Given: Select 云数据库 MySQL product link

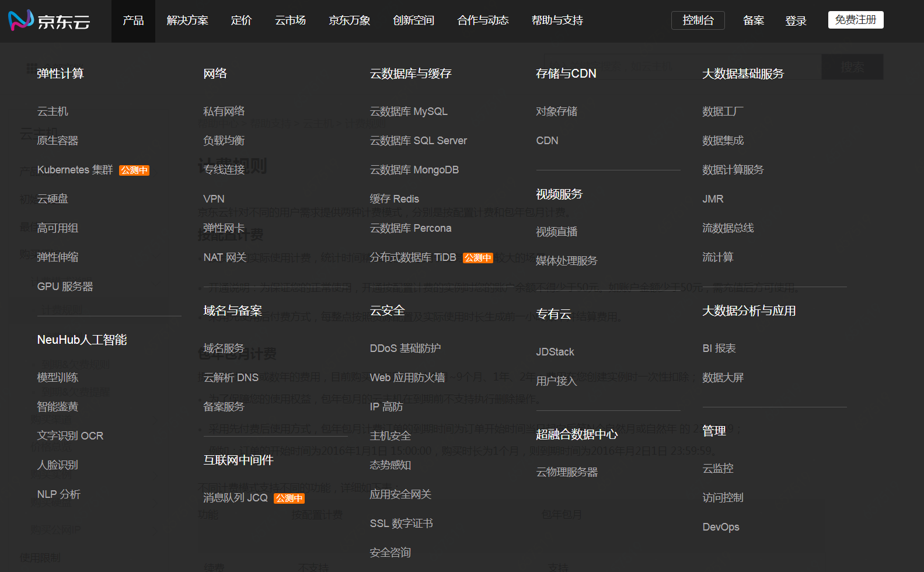Looking at the screenshot, I should pos(409,111).
